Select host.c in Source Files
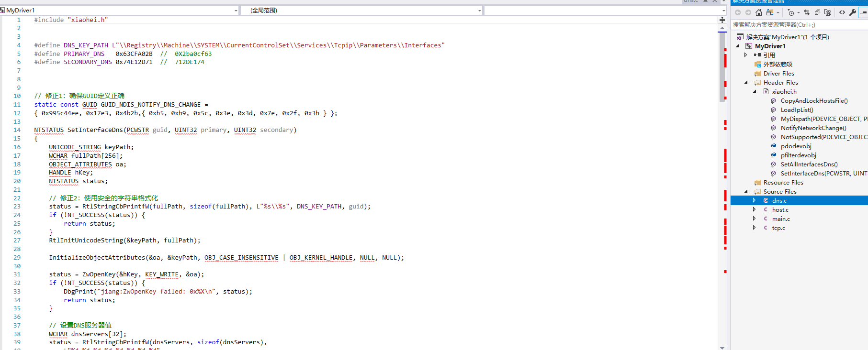Viewport: 868px width, 350px height. pos(780,209)
